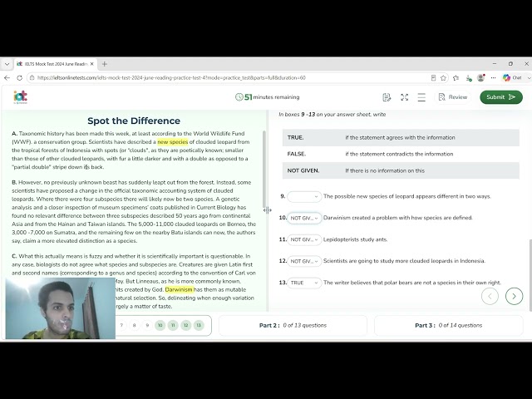Screen dimensions: 532x399
Task: Open the favorites list icon
Action: click(x=456, y=77)
